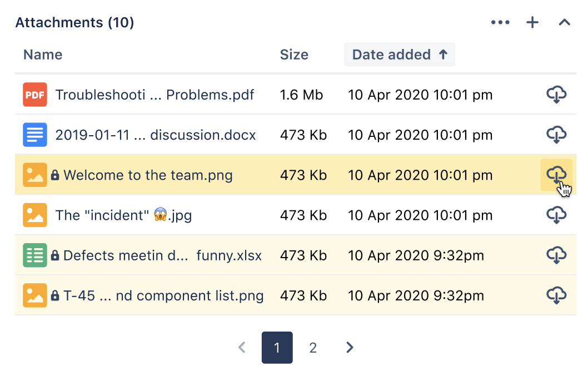Click lock icon on Welcome to the team.png
This screenshot has height=375, width=588.
(x=55, y=175)
